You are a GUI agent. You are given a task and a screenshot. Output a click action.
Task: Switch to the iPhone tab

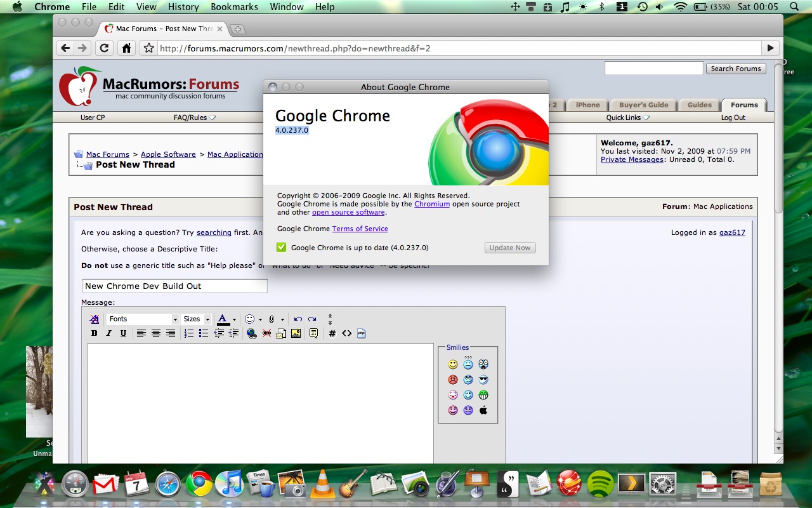pyautogui.click(x=587, y=105)
